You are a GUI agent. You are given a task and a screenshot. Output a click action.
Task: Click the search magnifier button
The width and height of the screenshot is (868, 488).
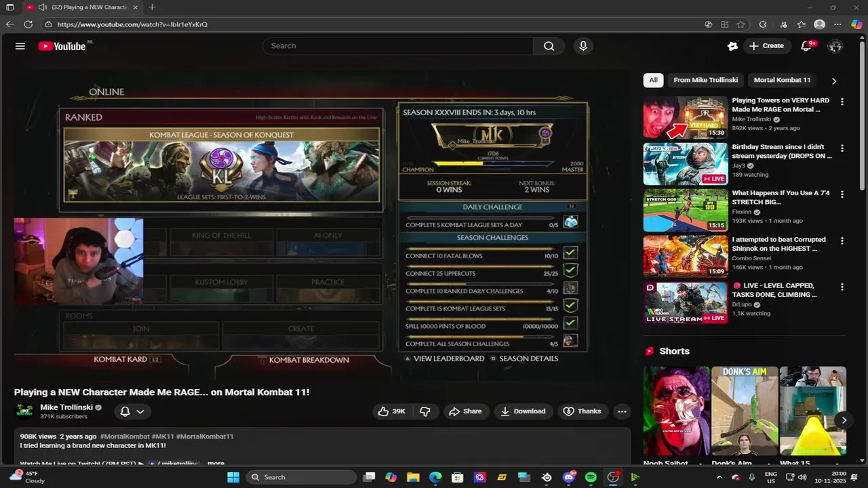(x=549, y=46)
